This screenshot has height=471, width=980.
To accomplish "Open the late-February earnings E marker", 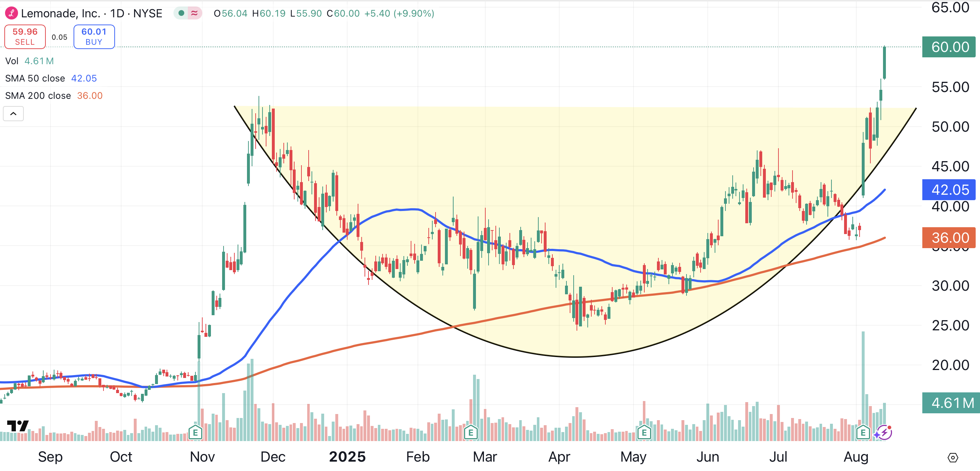I will tap(471, 432).
